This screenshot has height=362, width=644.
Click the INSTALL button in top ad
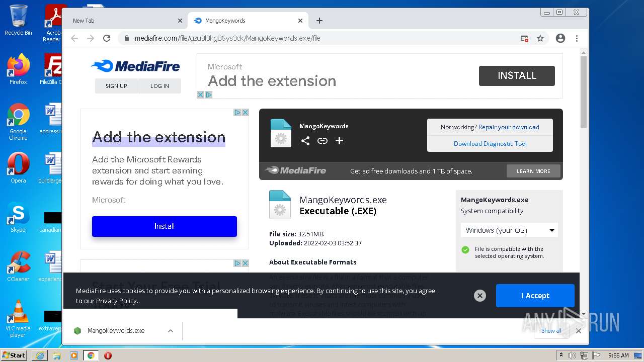pos(517,75)
